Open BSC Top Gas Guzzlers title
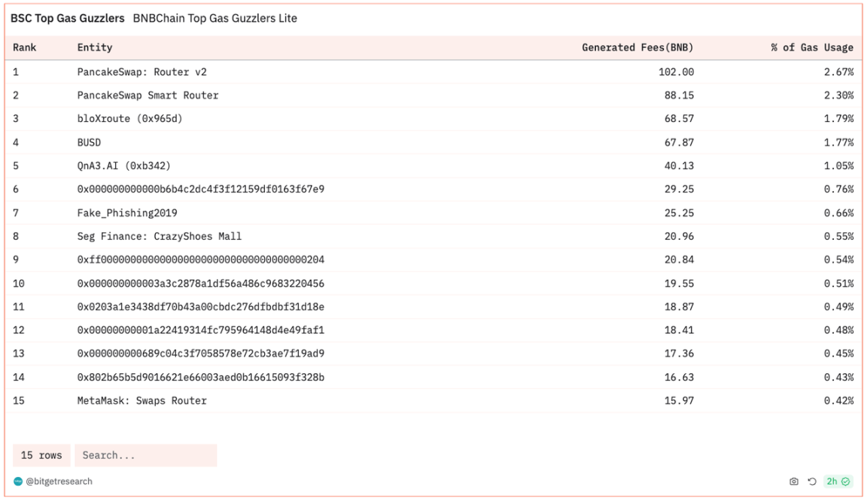This screenshot has width=867, height=504. (68, 18)
